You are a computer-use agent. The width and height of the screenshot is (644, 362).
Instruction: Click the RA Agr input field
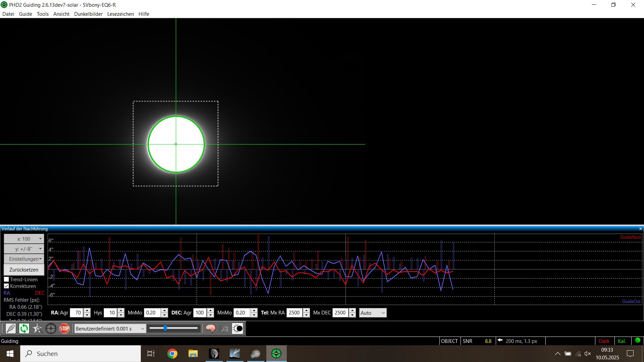pos(77,313)
